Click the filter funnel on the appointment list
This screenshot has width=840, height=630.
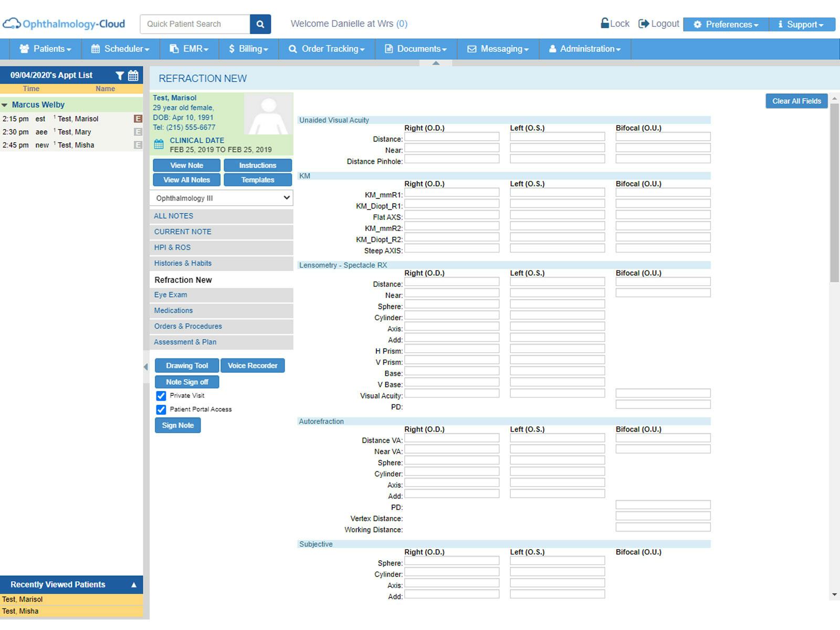coord(120,75)
